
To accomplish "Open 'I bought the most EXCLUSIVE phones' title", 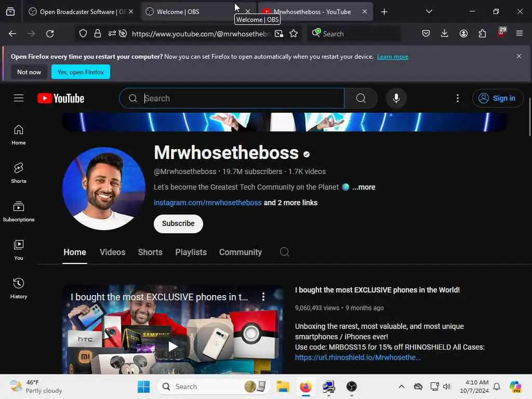I will point(377,290).
